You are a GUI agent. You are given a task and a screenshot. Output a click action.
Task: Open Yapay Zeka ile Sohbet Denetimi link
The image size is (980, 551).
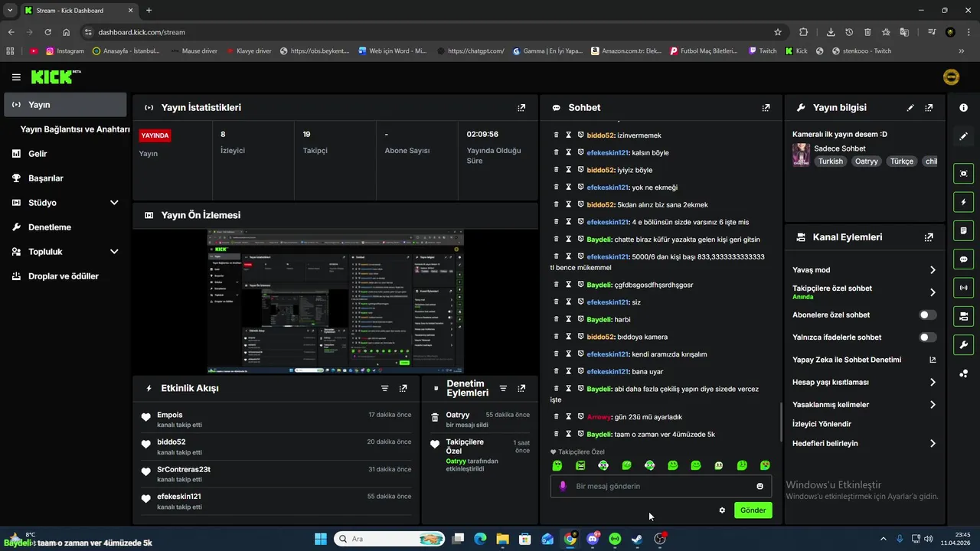tap(864, 360)
